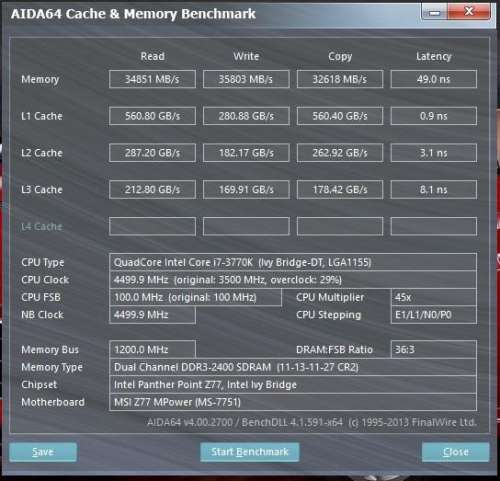The image size is (500, 481).
Task: Select L2 Cache Write 182.17 GB/s
Action: tap(246, 153)
